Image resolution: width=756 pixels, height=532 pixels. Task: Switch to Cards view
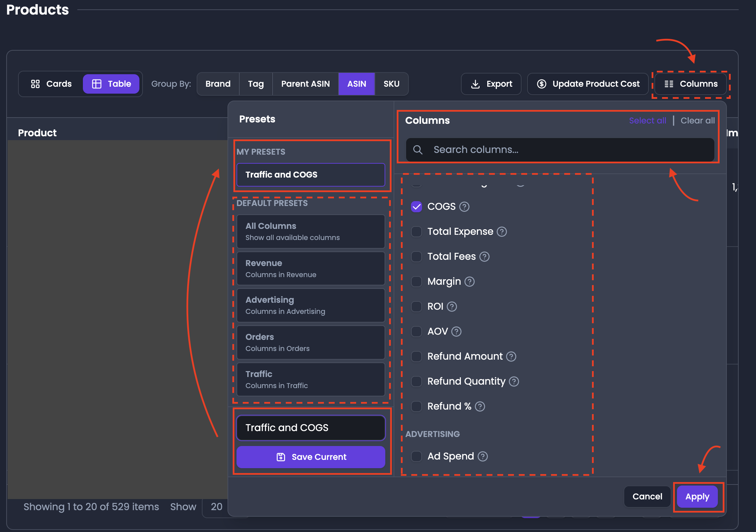point(51,84)
